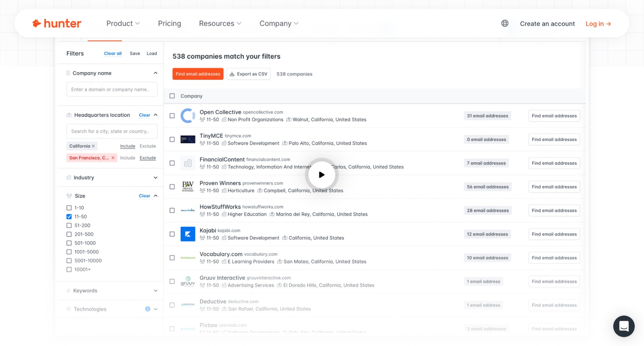Click the Vocabulary.com logo
The image size is (644, 346).
[188, 258]
